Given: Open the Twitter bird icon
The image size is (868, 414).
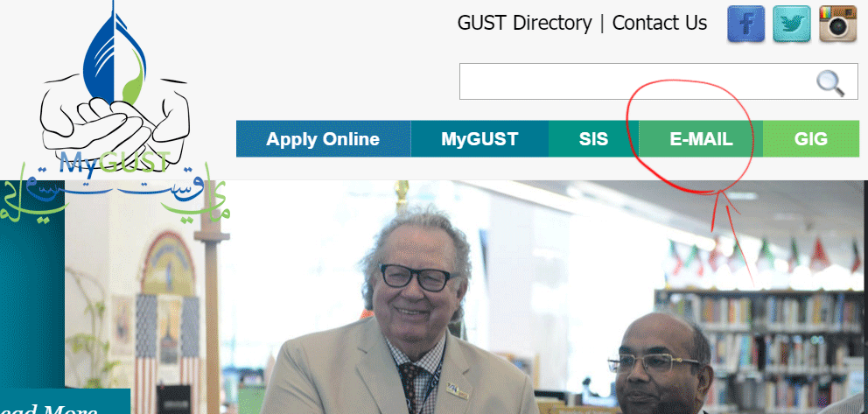Looking at the screenshot, I should [792, 24].
